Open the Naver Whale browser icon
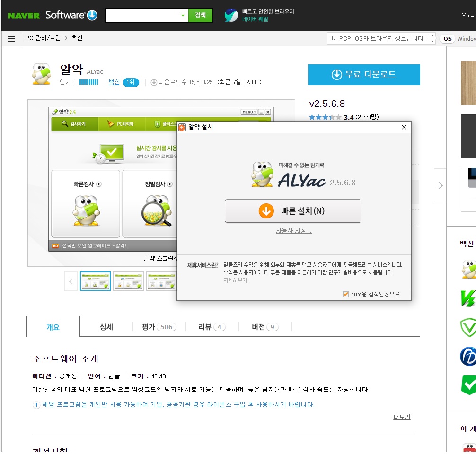Viewport: 476px width, 454px height. 231,15
